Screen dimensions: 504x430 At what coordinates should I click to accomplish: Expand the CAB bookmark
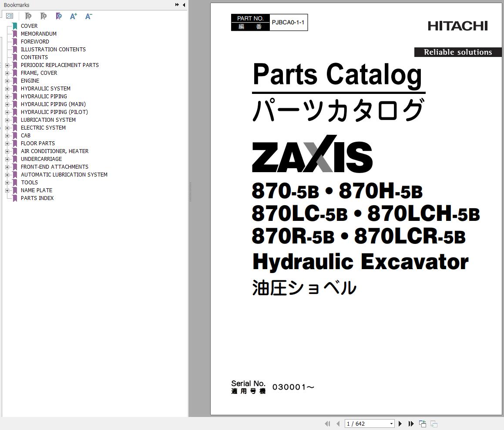(7, 136)
